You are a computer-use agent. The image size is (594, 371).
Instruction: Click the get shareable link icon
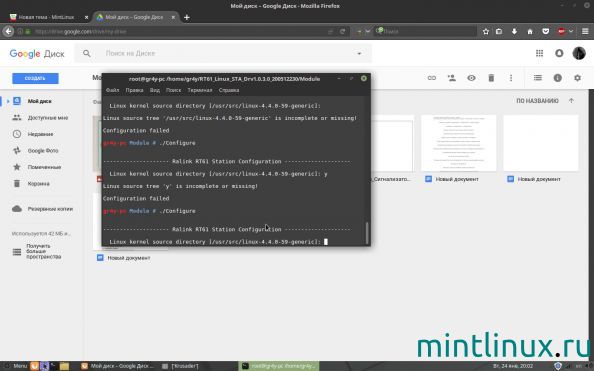(432, 78)
